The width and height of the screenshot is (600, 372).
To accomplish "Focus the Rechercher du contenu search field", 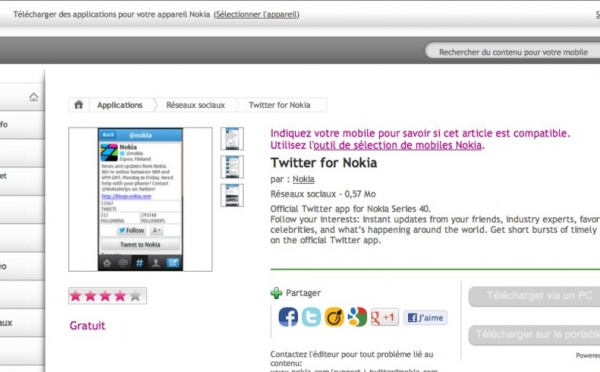I will pos(513,52).
